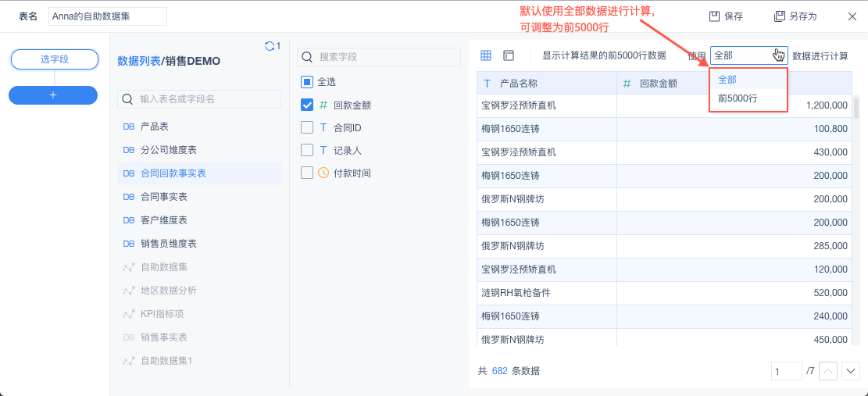Click the 选字段 step button
The height and width of the screenshot is (396, 868).
point(55,59)
